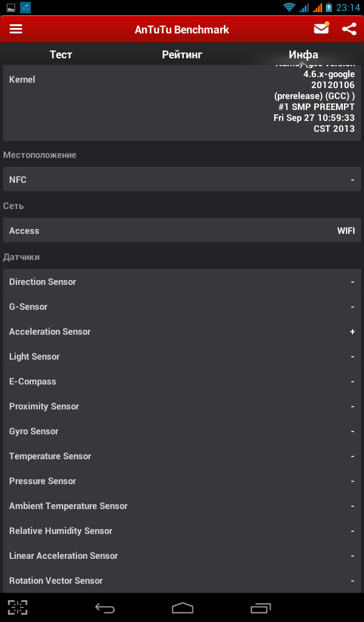The image size is (364, 622).
Task: Select the NFC row
Action: tap(182, 180)
